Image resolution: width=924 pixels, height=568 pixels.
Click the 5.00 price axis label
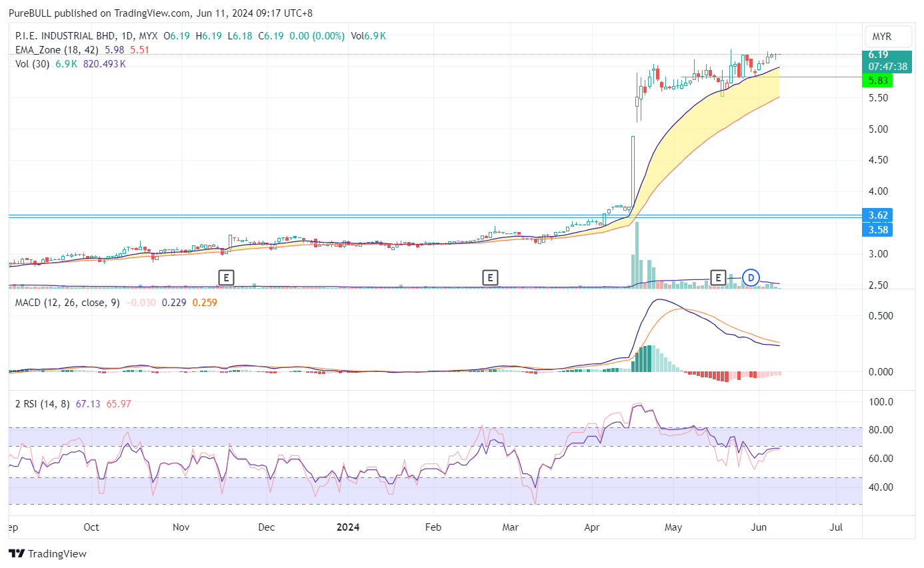(x=877, y=129)
